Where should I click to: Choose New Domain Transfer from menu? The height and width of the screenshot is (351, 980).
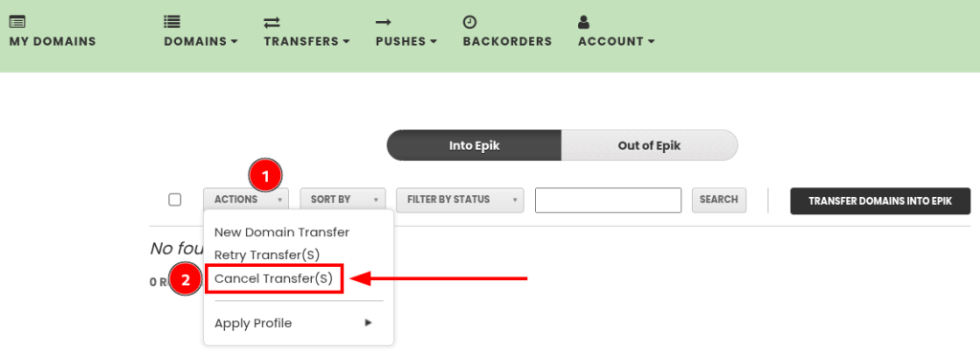pyautogui.click(x=282, y=232)
